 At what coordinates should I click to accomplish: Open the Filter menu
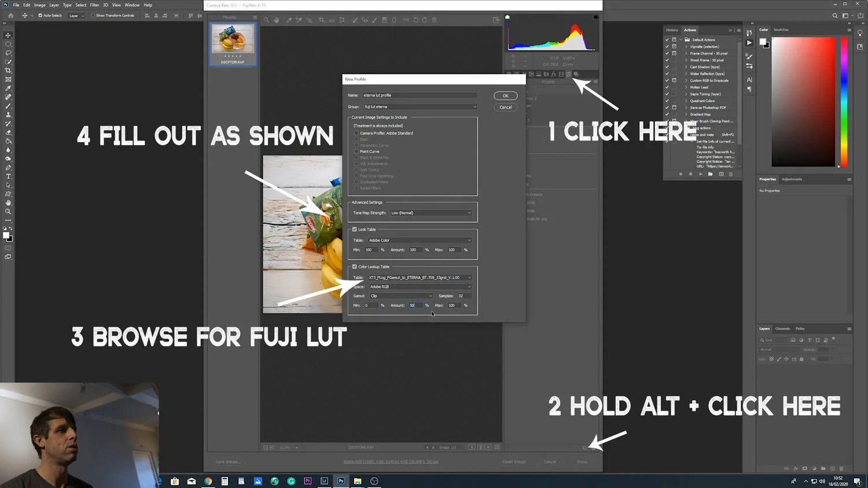pyautogui.click(x=94, y=5)
